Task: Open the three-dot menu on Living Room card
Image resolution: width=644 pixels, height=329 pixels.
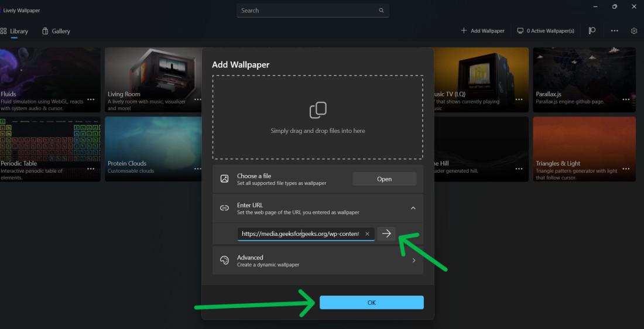Action: click(197, 100)
